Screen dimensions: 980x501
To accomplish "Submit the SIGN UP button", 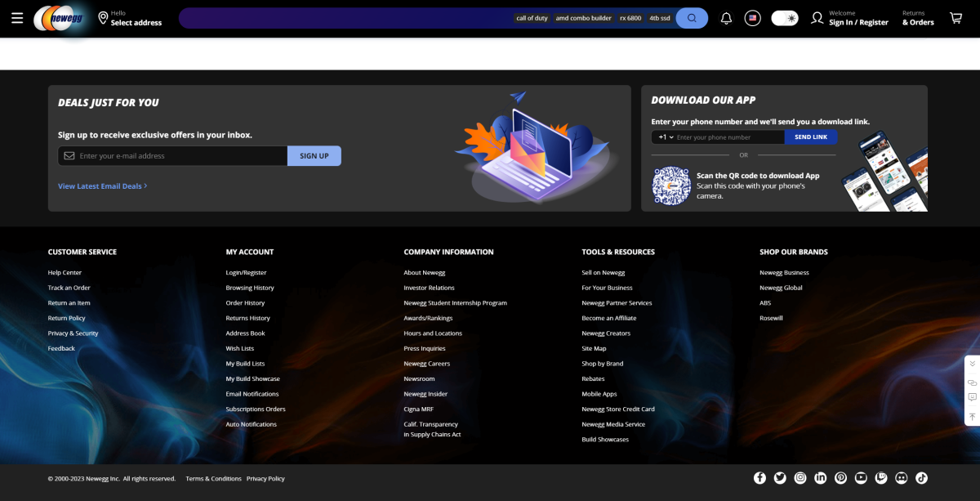I will click(x=314, y=156).
